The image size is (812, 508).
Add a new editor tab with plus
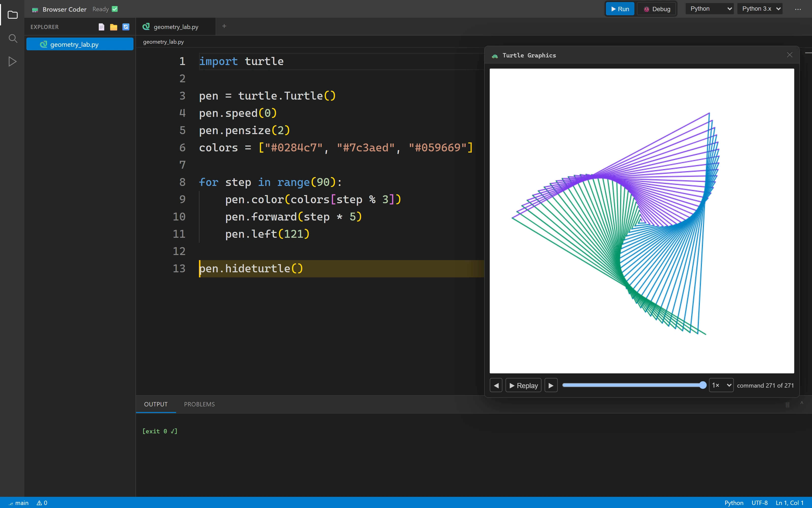point(224,26)
